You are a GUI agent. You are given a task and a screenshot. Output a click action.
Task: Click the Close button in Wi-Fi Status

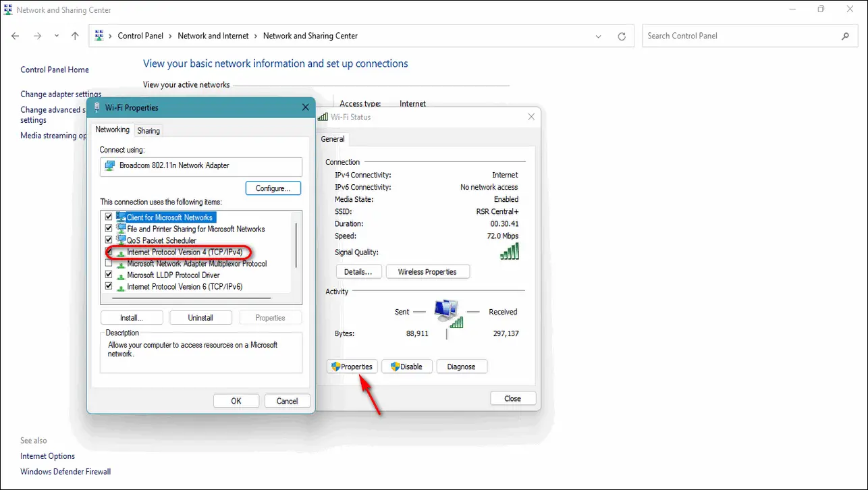click(513, 399)
